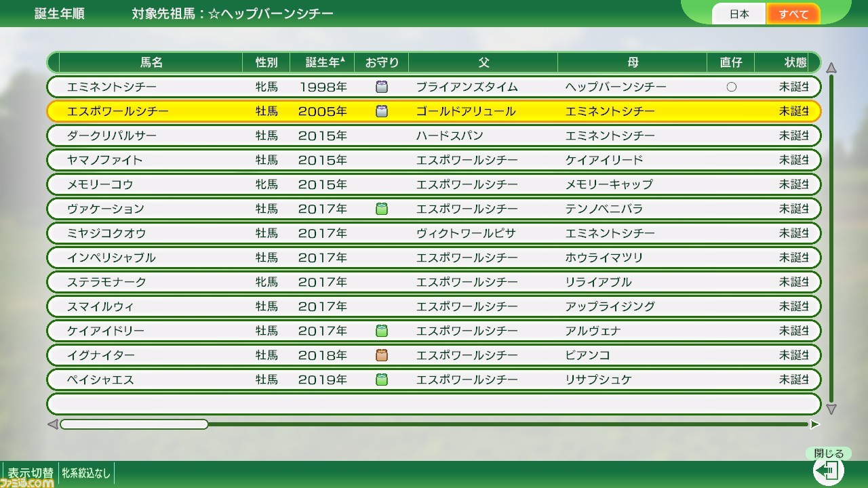Switch filter to 日本
Screen dimensions: 868x488
click(739, 14)
